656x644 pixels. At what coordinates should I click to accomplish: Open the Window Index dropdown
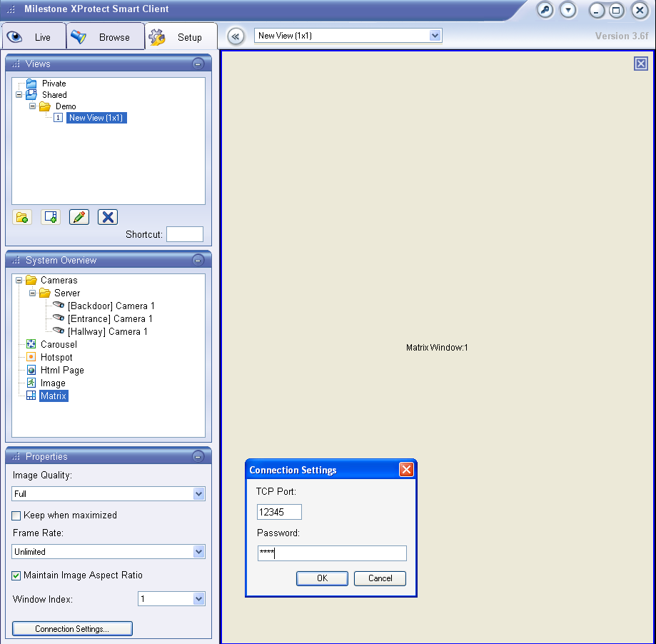point(198,599)
